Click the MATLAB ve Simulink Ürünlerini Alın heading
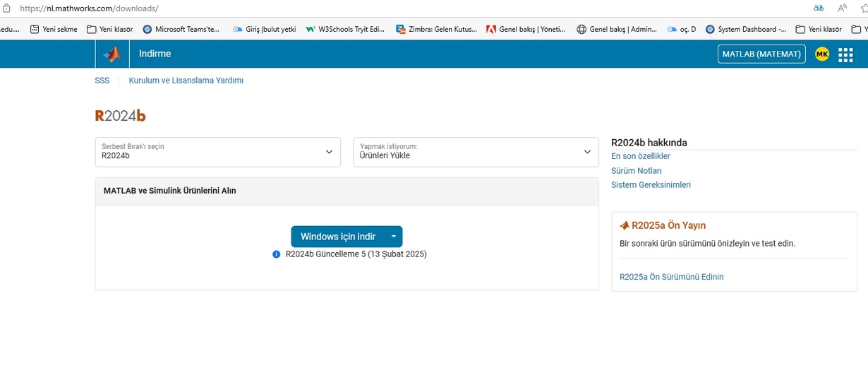868x380 pixels. [x=170, y=191]
